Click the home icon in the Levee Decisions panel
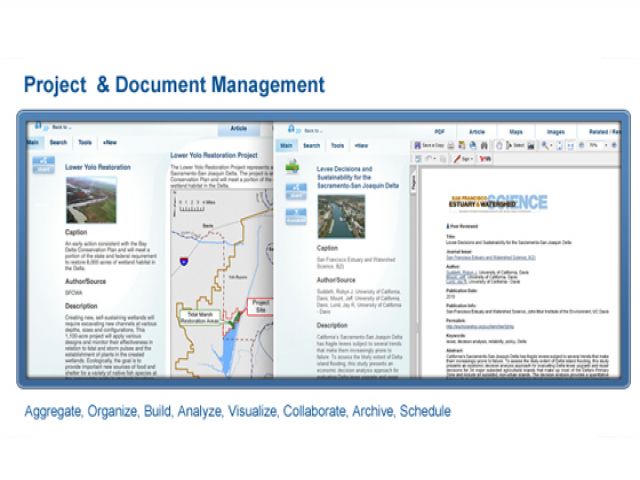 click(x=291, y=129)
